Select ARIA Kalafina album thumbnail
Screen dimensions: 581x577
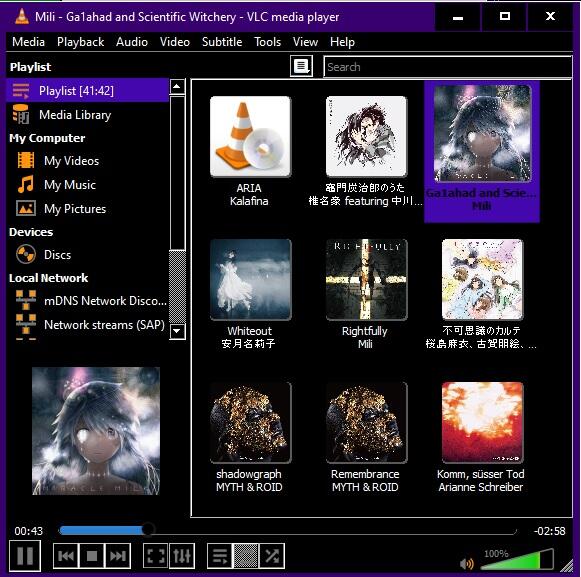tap(250, 136)
